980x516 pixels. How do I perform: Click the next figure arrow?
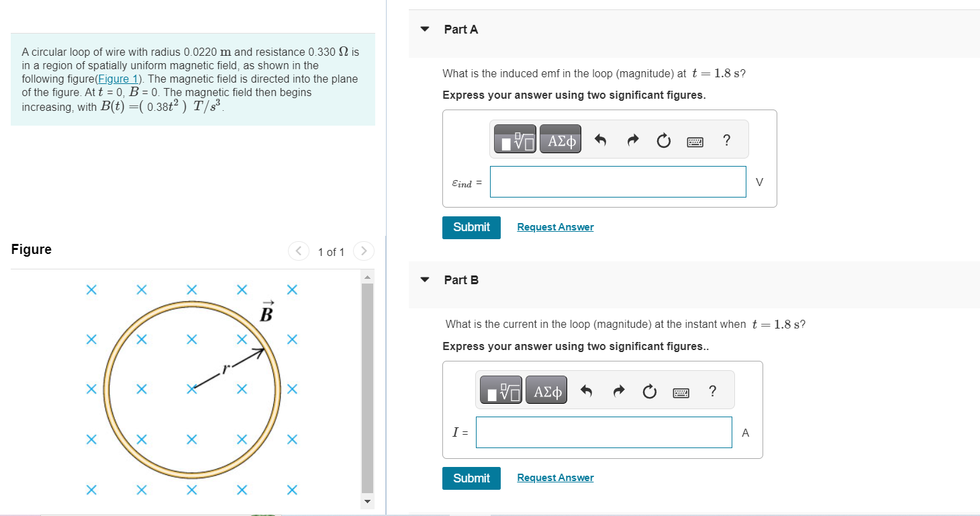click(363, 251)
